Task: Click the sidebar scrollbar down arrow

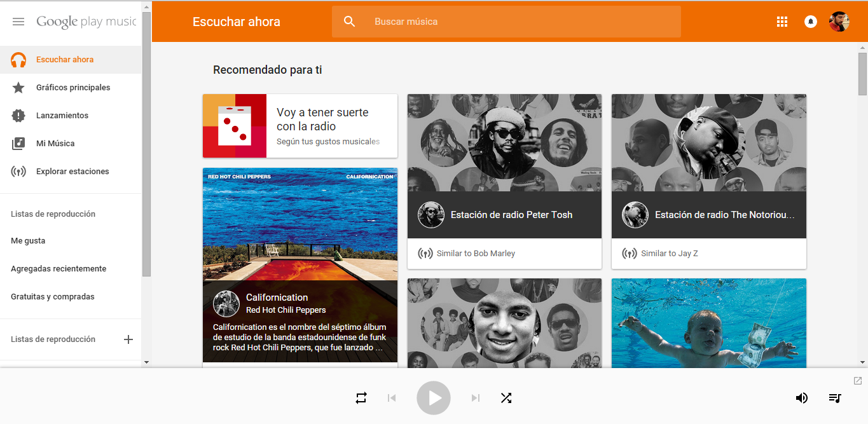Action: [146, 362]
